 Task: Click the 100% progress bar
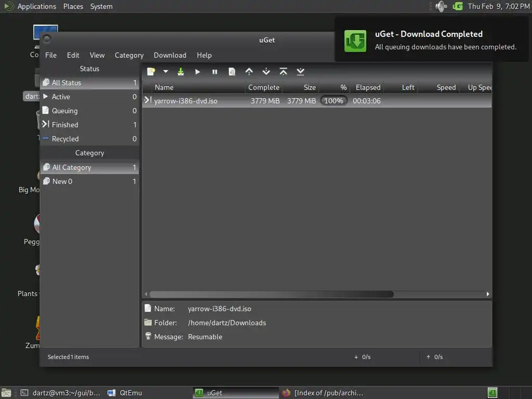tap(334, 101)
